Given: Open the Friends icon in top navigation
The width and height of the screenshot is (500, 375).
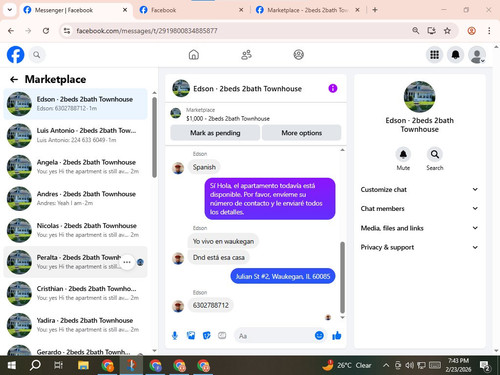Looking at the screenshot, I should pyautogui.click(x=246, y=55).
